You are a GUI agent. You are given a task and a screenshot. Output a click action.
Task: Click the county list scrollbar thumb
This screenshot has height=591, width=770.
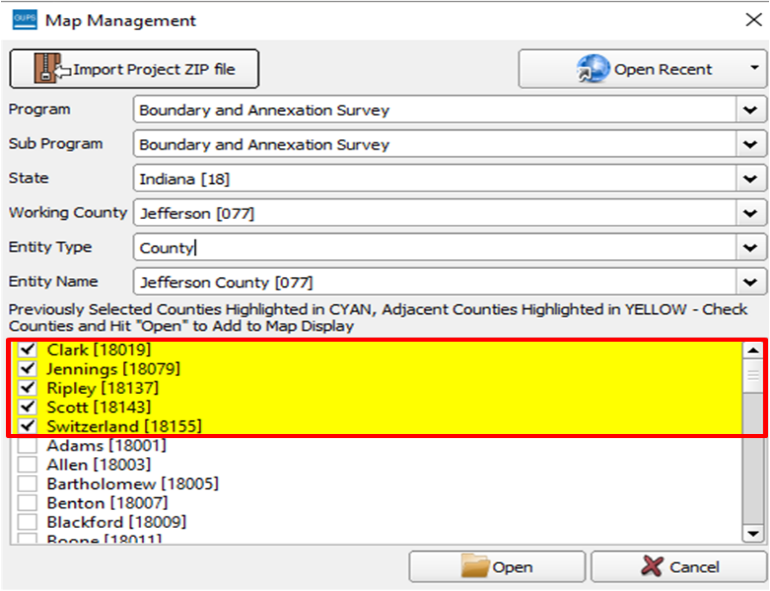pyautogui.click(x=753, y=376)
